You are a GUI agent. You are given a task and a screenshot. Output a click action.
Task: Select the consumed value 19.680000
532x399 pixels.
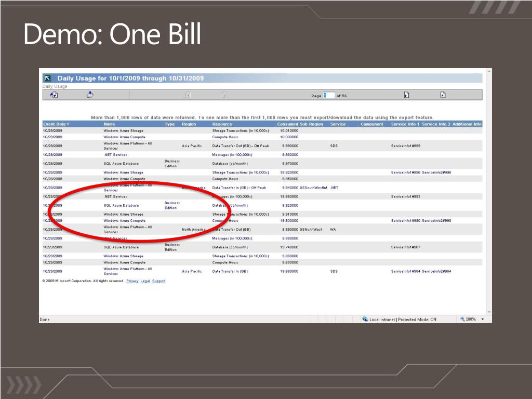click(x=289, y=271)
